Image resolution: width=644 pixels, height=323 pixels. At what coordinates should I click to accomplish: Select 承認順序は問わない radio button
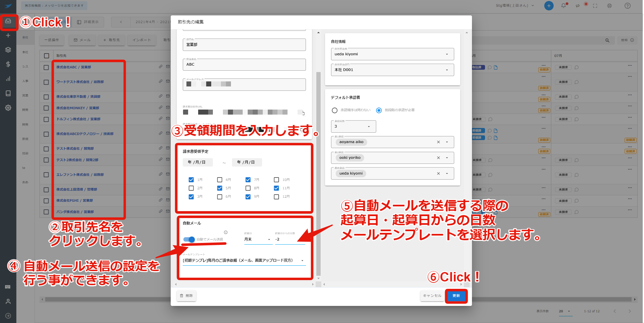(x=334, y=110)
